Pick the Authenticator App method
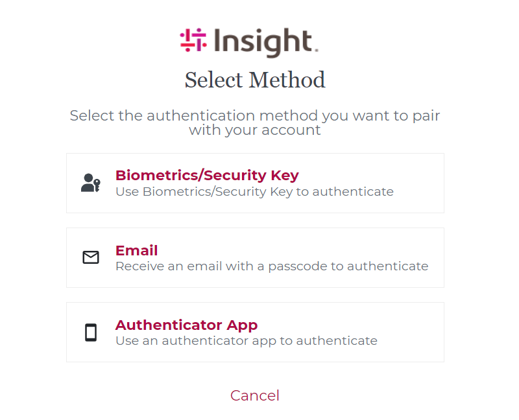Screen dimensions: 519x420 click(x=255, y=331)
